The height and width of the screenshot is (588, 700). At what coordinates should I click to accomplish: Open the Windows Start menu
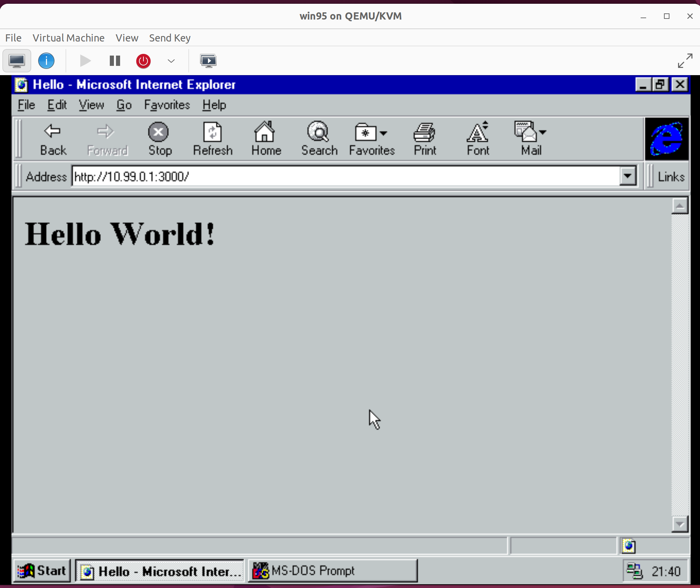click(42, 571)
